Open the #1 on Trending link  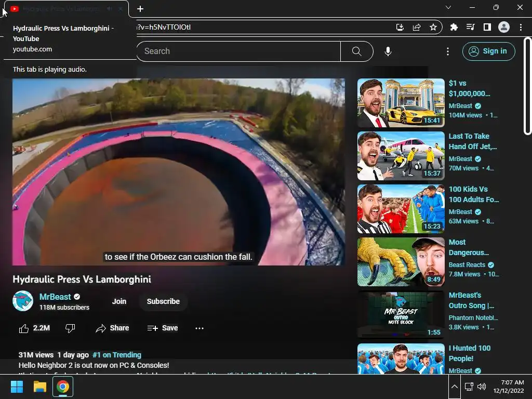coord(117,355)
